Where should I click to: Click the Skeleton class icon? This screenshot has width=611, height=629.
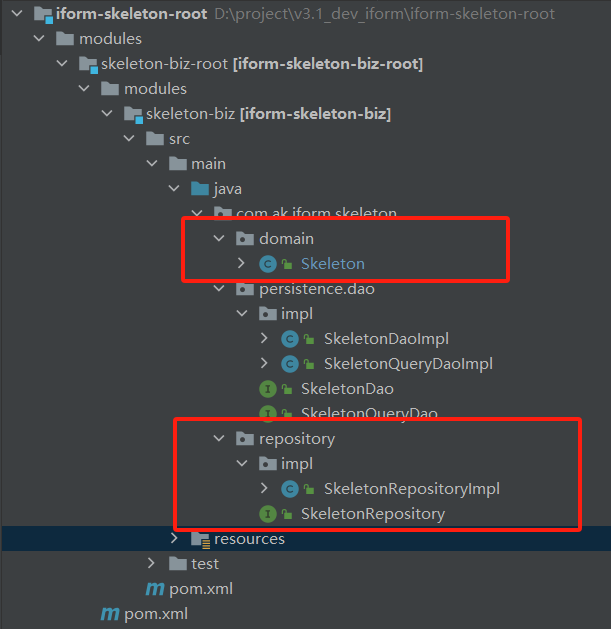[268, 264]
